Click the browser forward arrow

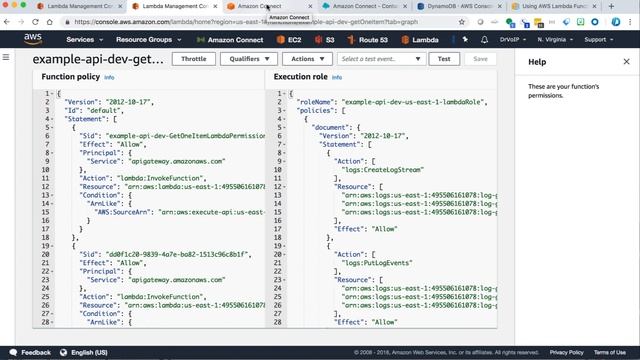click(x=21, y=22)
